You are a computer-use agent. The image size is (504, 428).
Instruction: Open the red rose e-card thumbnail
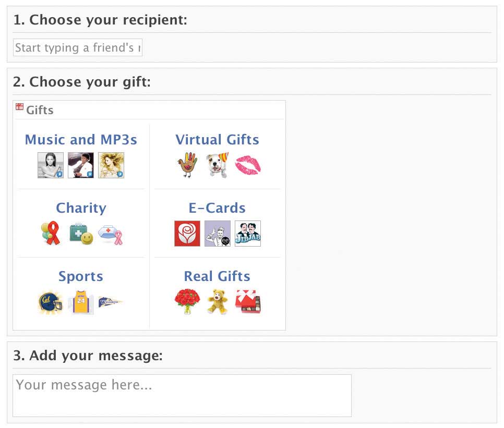(x=187, y=234)
